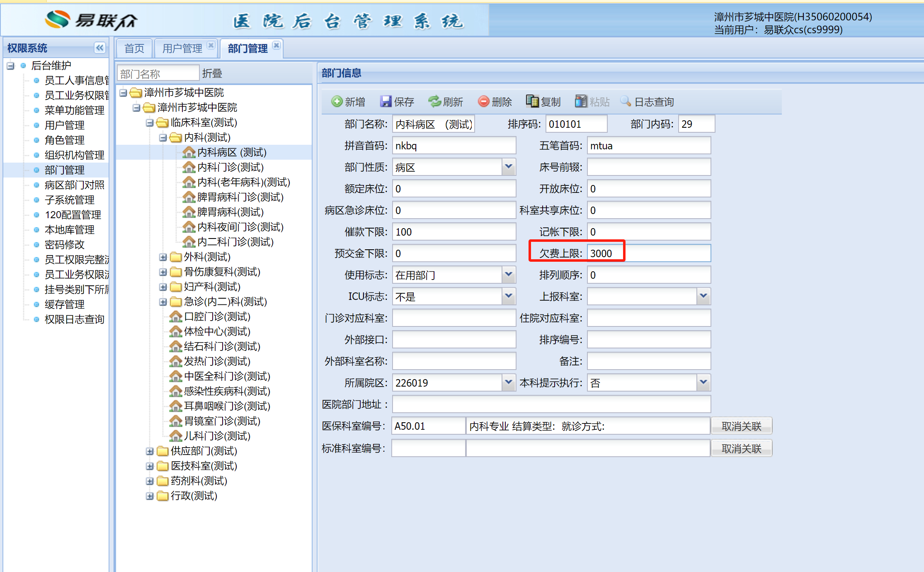Open 角色管理 in left menu

64,140
